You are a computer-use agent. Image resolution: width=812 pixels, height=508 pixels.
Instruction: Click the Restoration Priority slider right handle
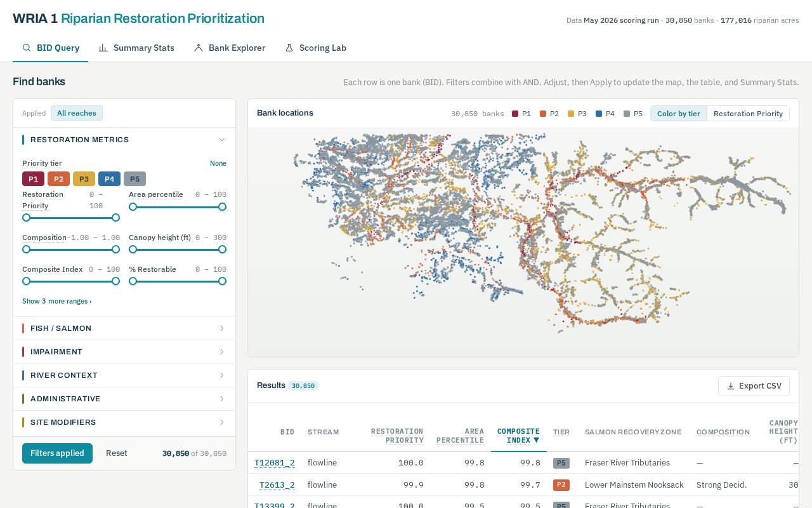click(x=115, y=217)
